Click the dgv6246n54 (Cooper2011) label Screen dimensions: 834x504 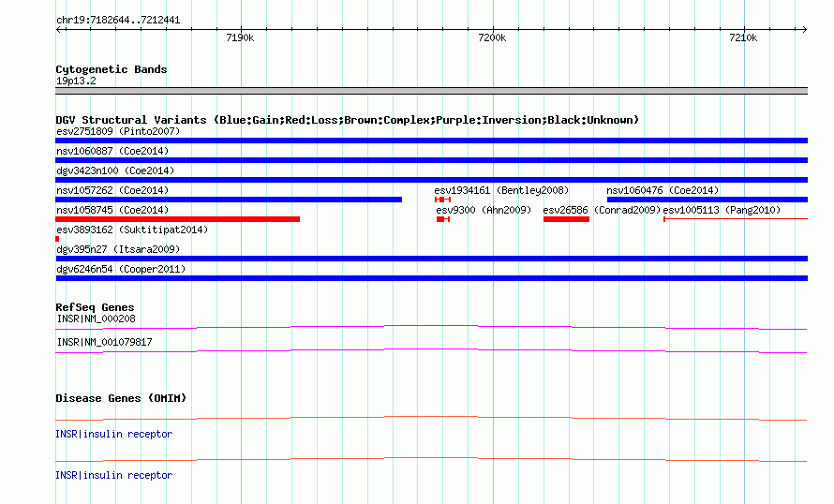pos(121,269)
